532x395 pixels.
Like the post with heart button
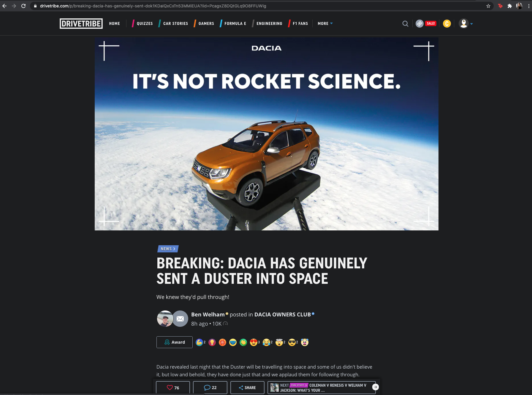[173, 388]
